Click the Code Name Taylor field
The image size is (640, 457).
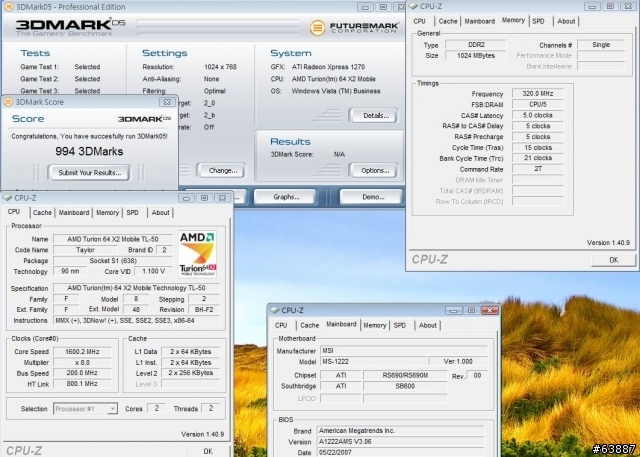[85, 250]
